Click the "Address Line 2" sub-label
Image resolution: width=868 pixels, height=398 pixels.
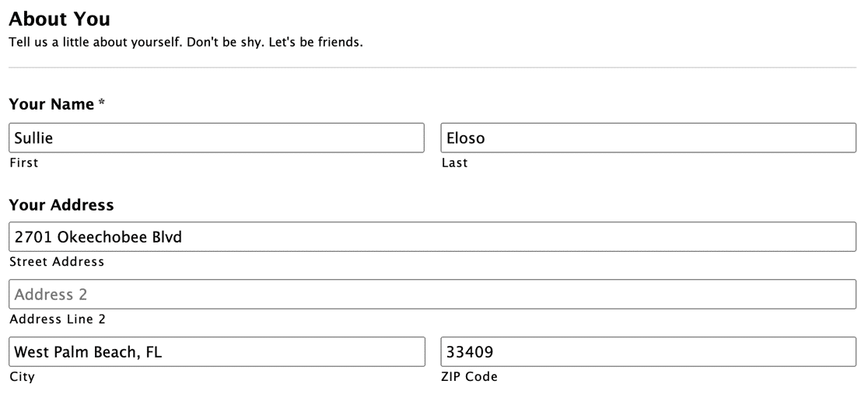58,319
